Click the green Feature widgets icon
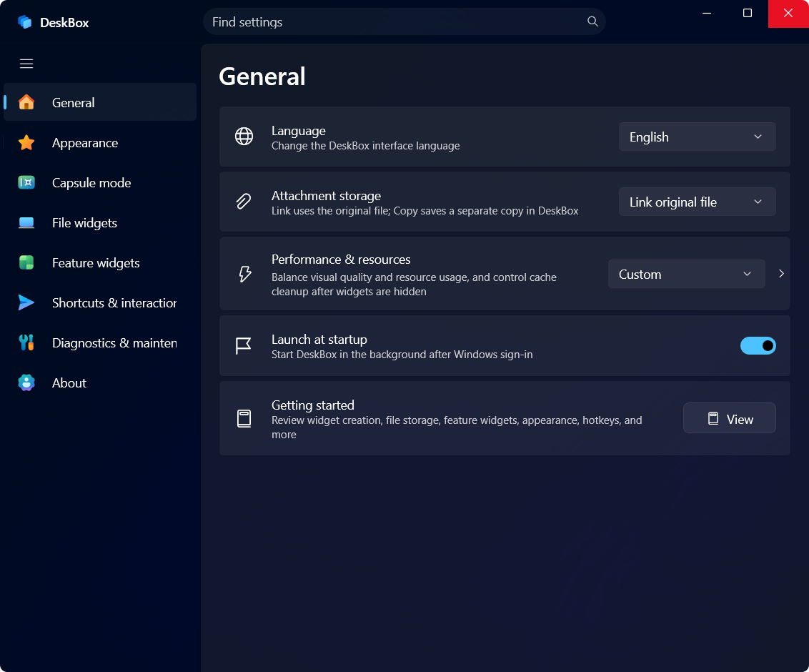Image resolution: width=809 pixels, height=672 pixels. (x=26, y=262)
